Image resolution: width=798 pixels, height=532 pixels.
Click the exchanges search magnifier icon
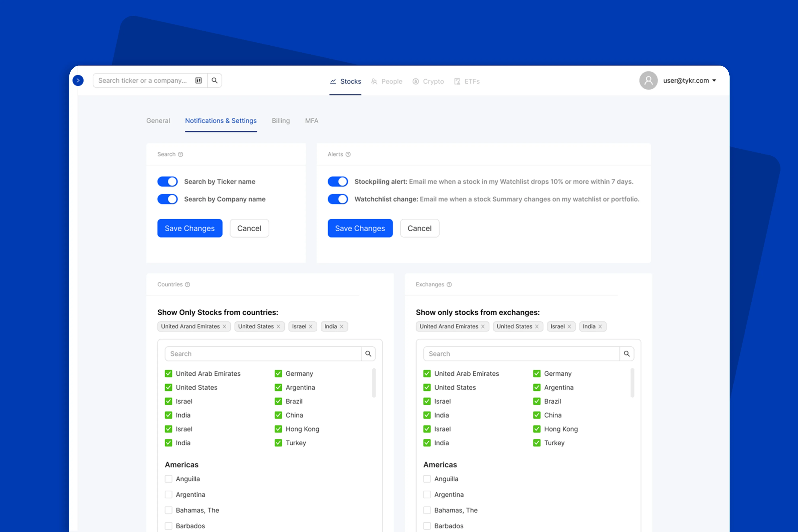626,353
